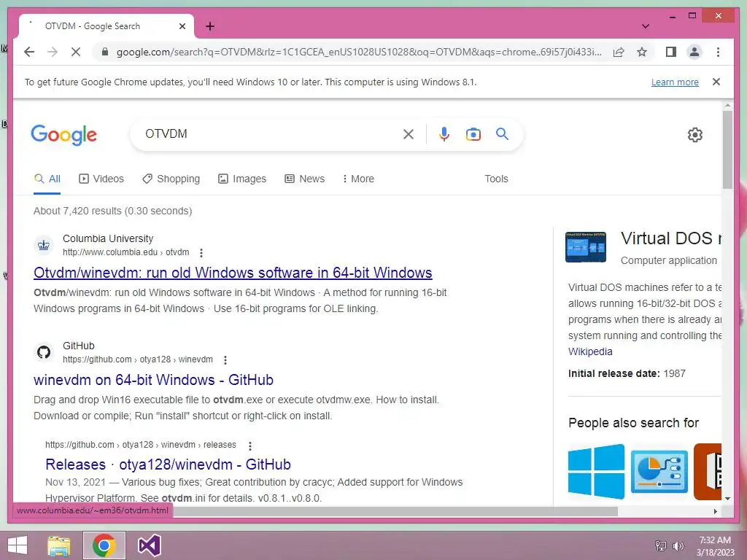Screen dimensions: 747x560
Task: Open the volume tray icon
Action: pos(678,545)
